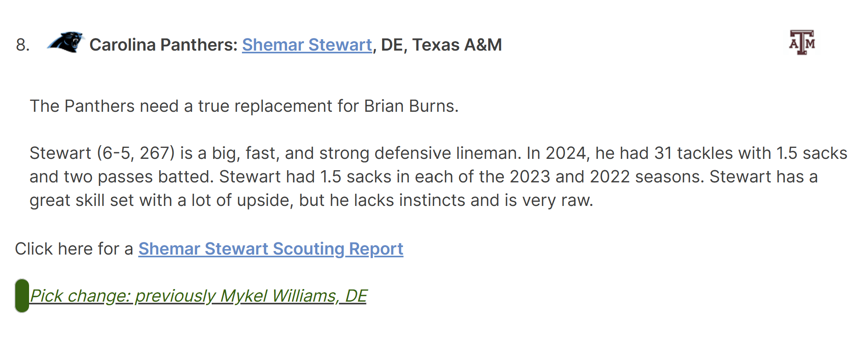Click 'Mykel Williams' in the pick change line
This screenshot has height=344, width=868.
click(278, 296)
